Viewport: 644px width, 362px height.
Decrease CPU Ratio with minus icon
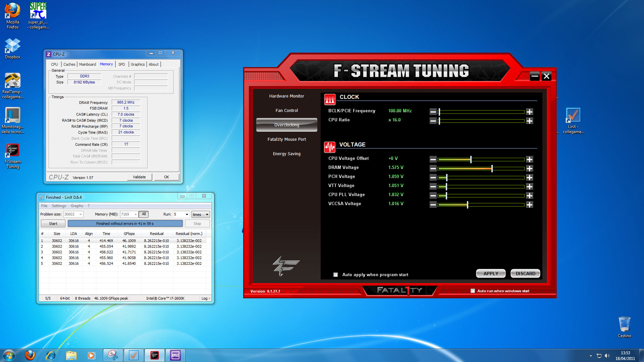click(x=433, y=121)
